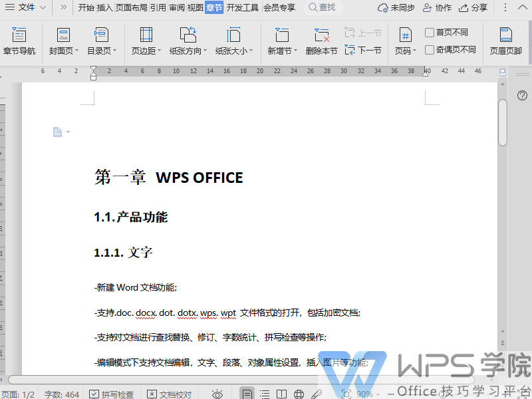532x399 pixels.
Task: Click the first-line indent marker on ruler
Action: coord(93,69)
